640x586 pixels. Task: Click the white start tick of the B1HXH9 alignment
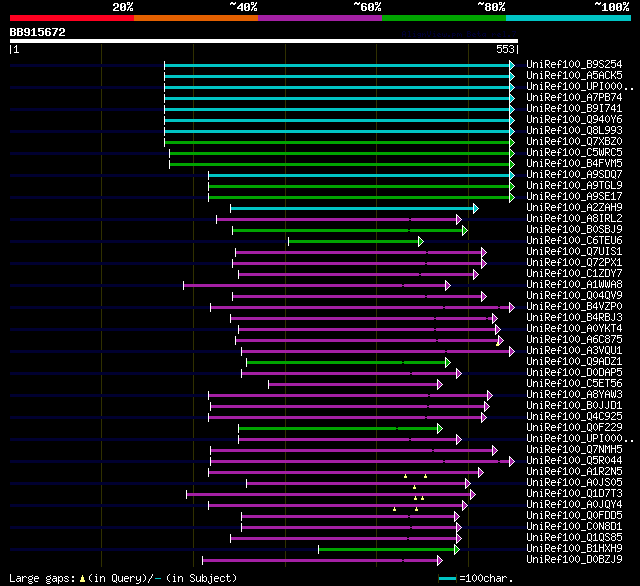[319, 550]
